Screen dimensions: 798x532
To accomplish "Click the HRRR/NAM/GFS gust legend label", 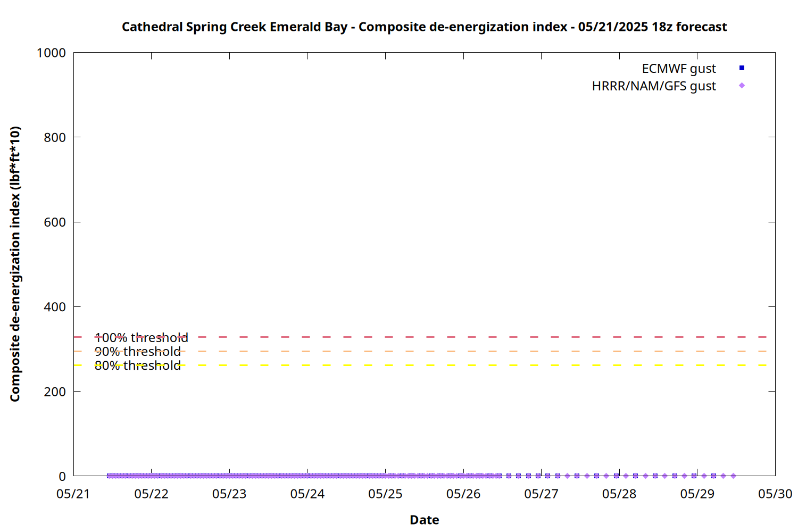I will coord(654,86).
